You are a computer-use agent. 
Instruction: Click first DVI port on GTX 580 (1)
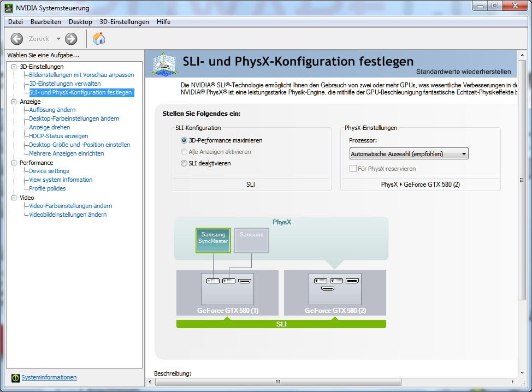pos(213,281)
